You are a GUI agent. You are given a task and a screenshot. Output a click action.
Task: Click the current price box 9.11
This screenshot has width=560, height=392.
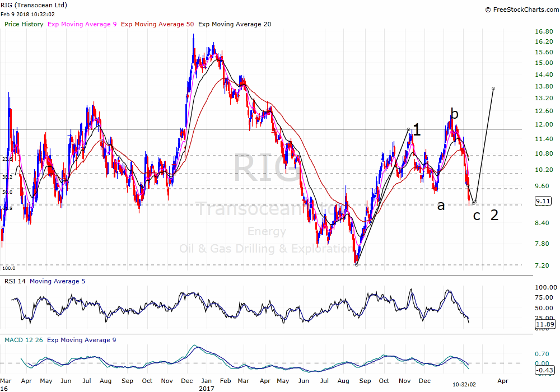543,201
